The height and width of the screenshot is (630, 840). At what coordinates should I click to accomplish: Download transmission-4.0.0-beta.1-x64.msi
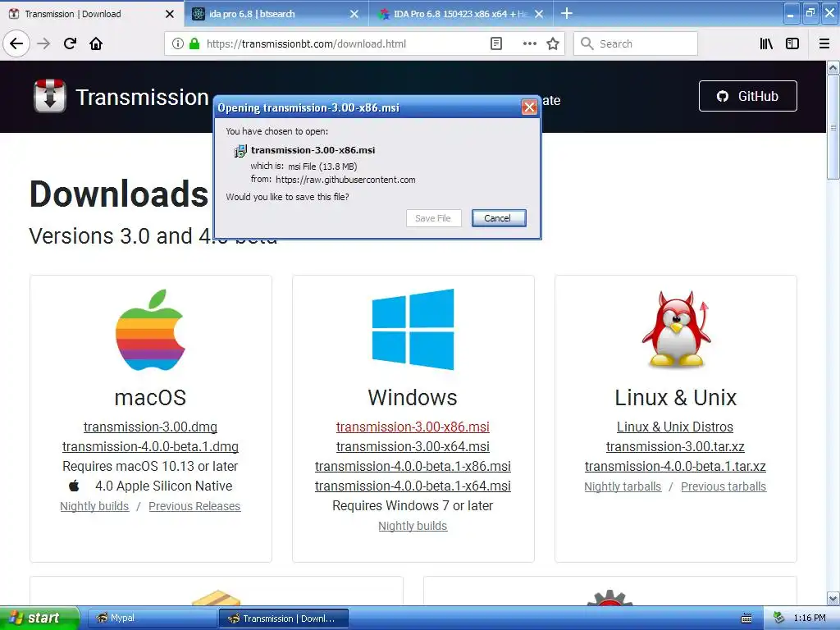tap(413, 486)
